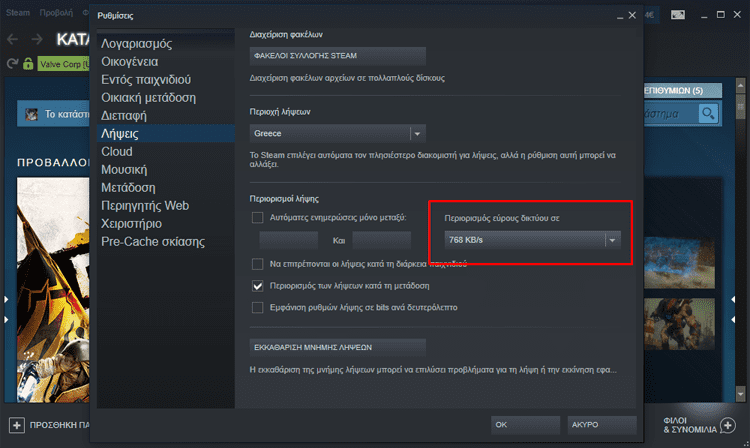
Task: Click the Steam big picture mode icon
Action: (678, 15)
